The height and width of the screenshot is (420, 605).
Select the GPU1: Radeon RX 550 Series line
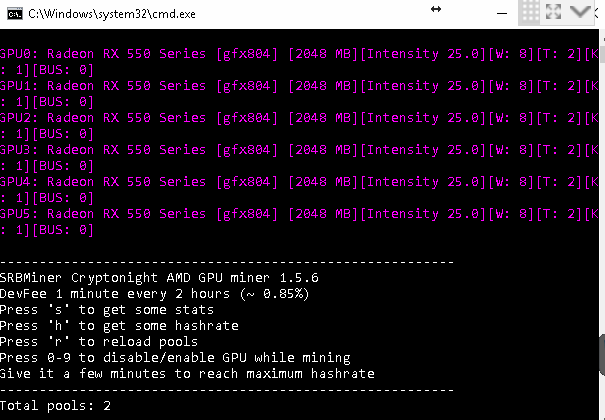pos(299,86)
